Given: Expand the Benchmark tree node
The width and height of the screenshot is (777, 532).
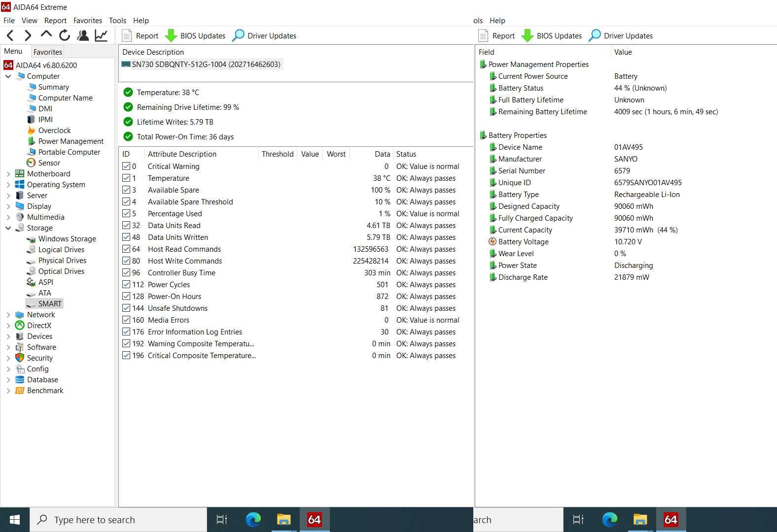Looking at the screenshot, I should point(8,391).
